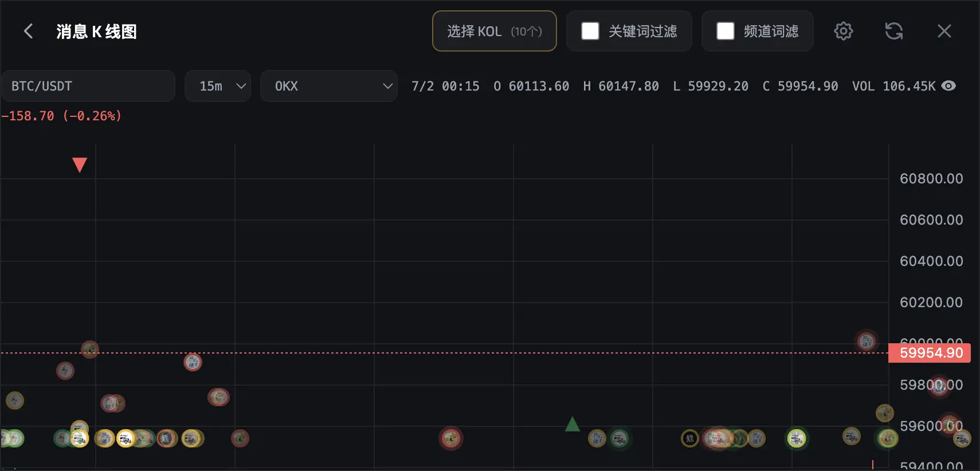Select the avatar overlapping the 59800.00 label
Screen dimensions: 980x471
click(x=939, y=386)
